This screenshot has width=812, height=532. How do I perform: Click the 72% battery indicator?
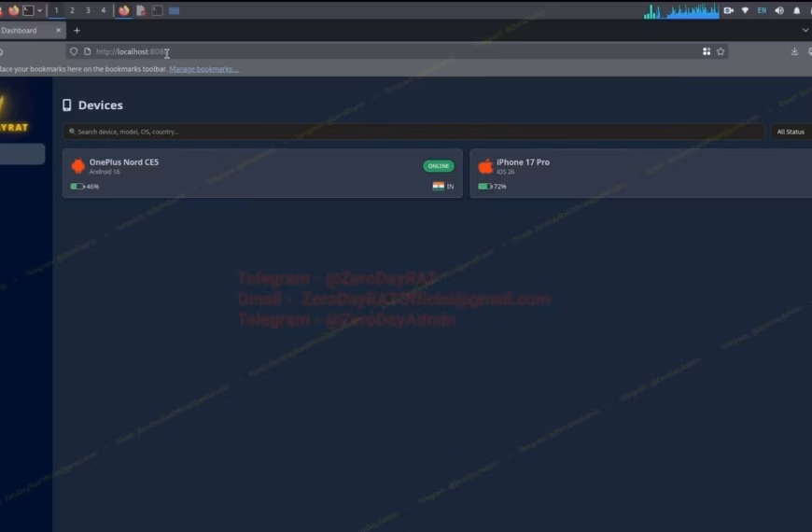click(493, 186)
